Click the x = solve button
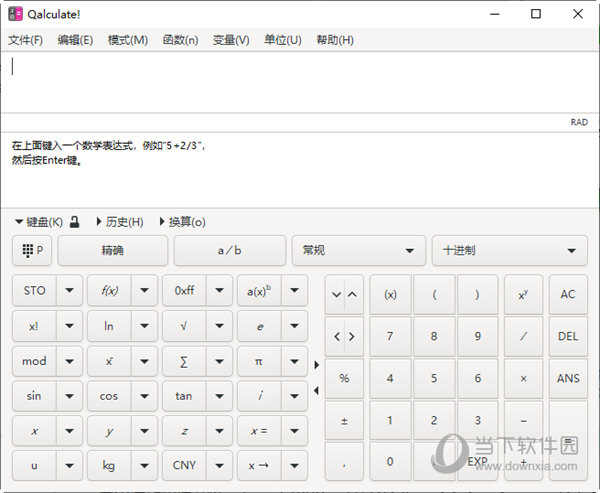600x493 pixels. pos(259,431)
